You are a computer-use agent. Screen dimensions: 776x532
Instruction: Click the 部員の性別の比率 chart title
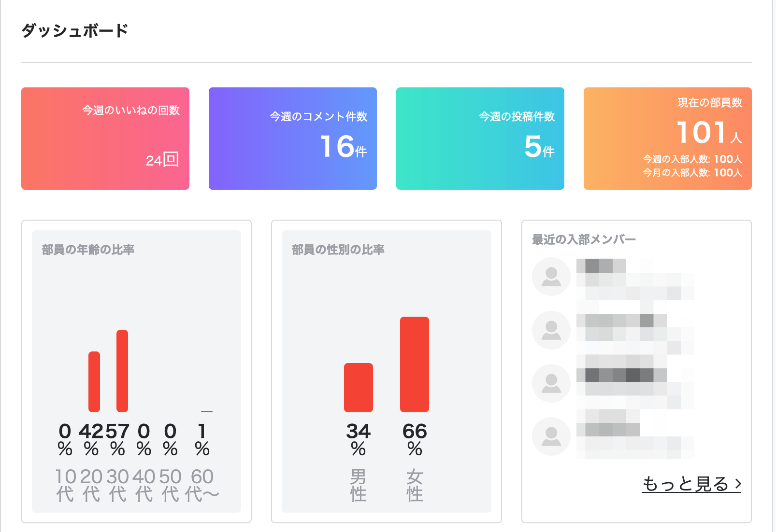tap(338, 250)
